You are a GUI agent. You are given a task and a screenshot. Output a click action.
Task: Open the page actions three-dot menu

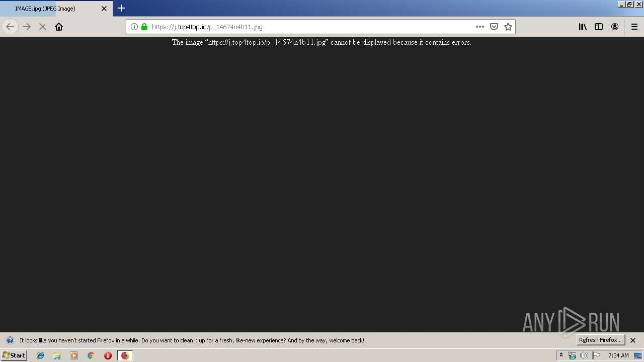pyautogui.click(x=480, y=27)
